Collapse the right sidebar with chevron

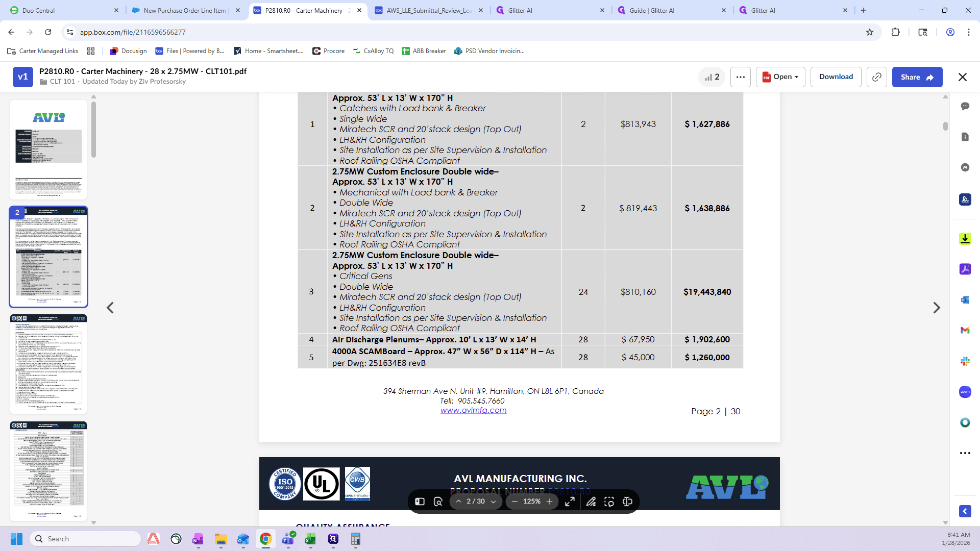[x=965, y=511]
